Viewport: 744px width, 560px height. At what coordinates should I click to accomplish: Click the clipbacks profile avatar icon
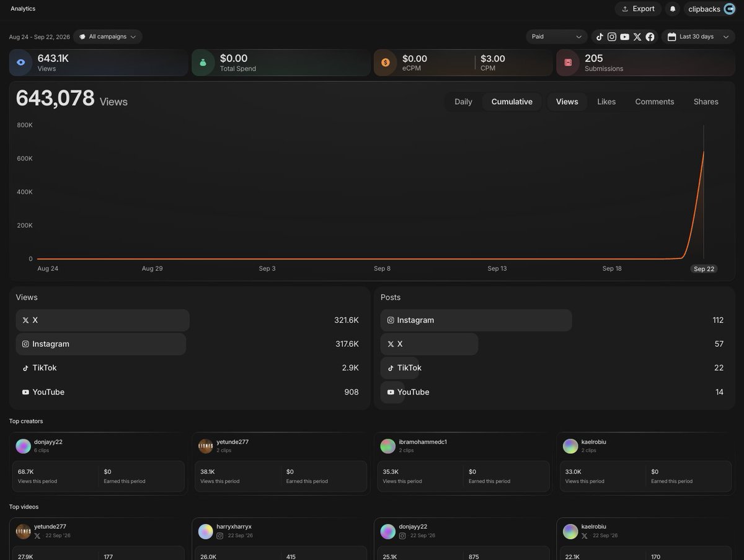pyautogui.click(x=729, y=9)
